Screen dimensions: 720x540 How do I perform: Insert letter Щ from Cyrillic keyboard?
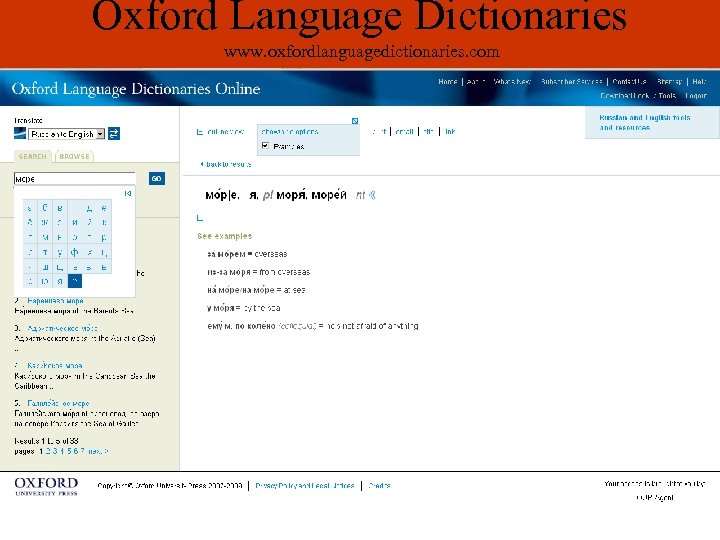pos(60,266)
